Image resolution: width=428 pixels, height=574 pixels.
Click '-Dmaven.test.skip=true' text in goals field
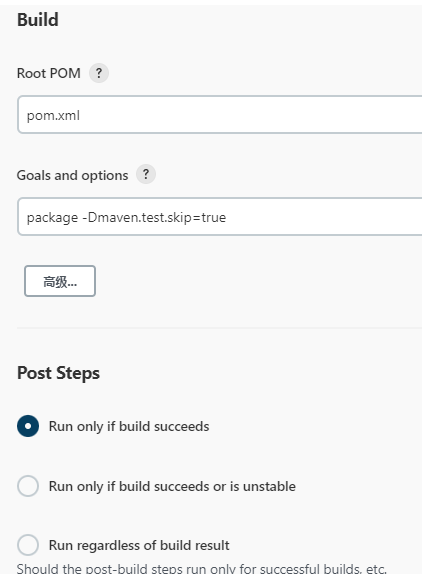pos(154,217)
